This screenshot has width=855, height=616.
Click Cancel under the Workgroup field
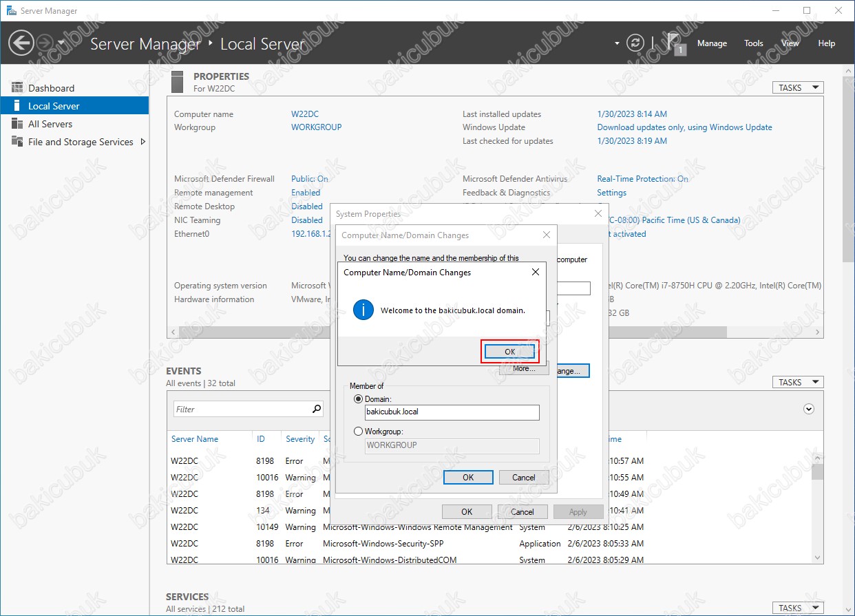point(523,478)
